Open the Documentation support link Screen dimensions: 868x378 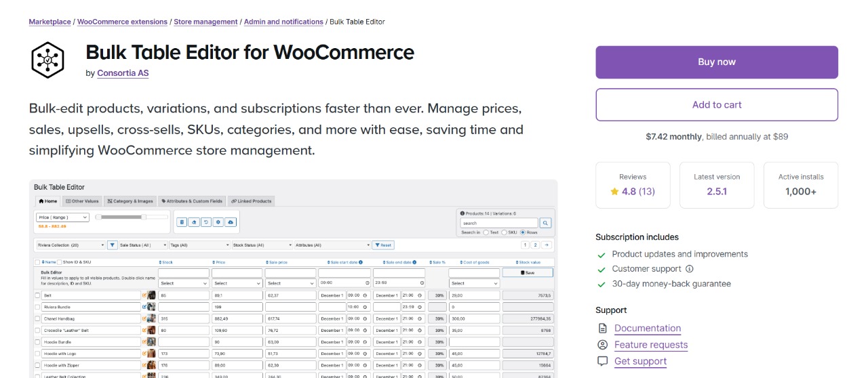647,329
